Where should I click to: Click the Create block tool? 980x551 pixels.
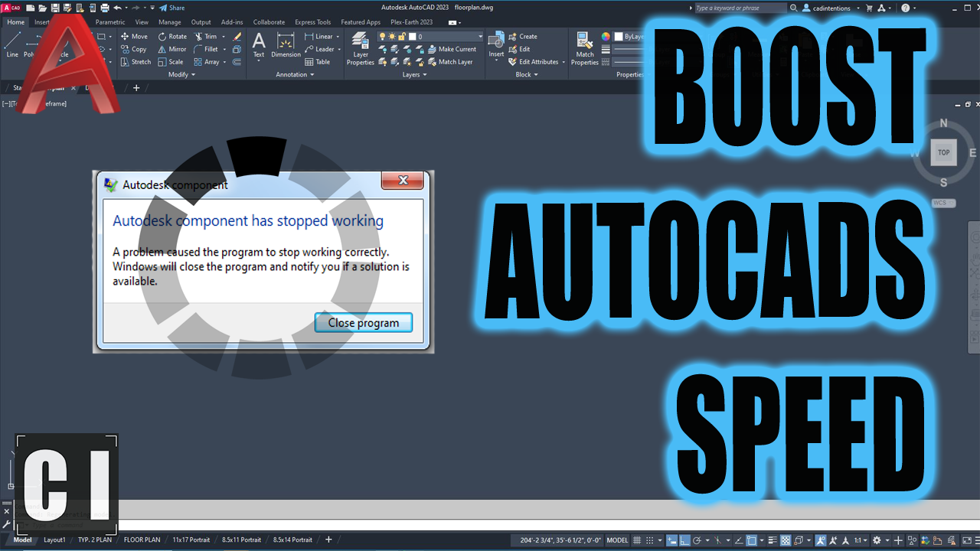pos(523,36)
